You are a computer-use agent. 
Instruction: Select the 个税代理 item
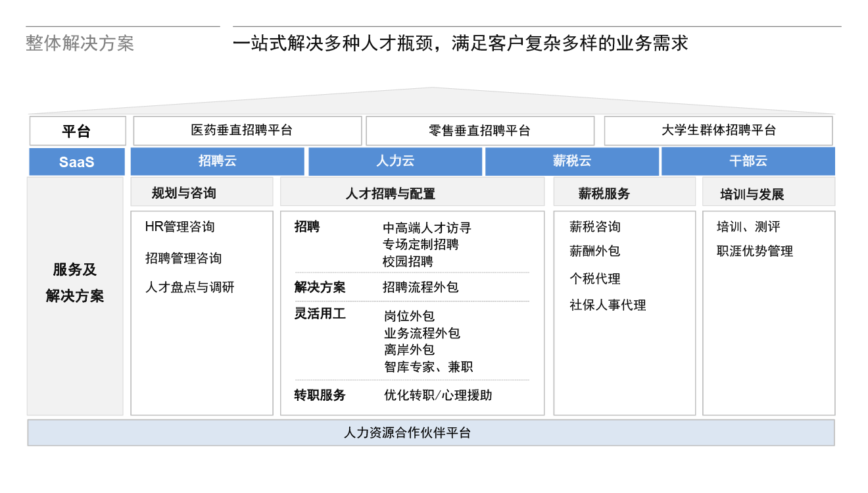click(x=595, y=279)
